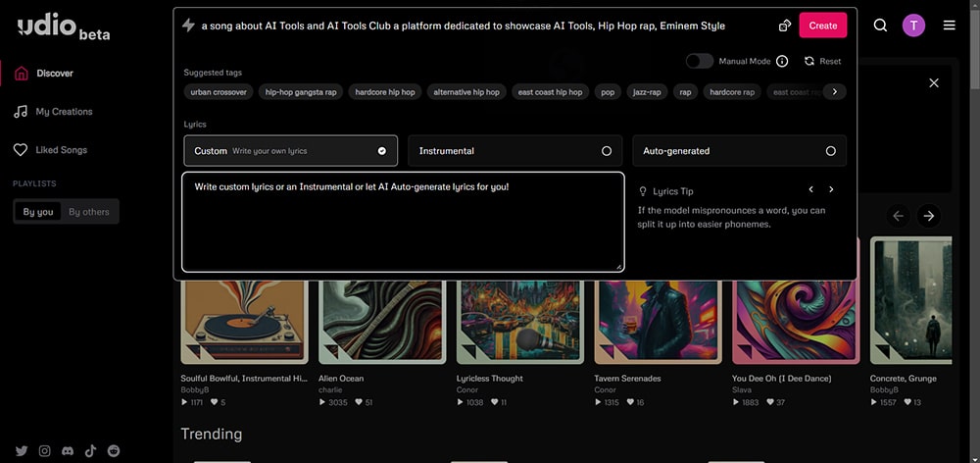Open the Liked Songs menu item
The height and width of the screenshot is (463, 980).
pyautogui.click(x=61, y=150)
